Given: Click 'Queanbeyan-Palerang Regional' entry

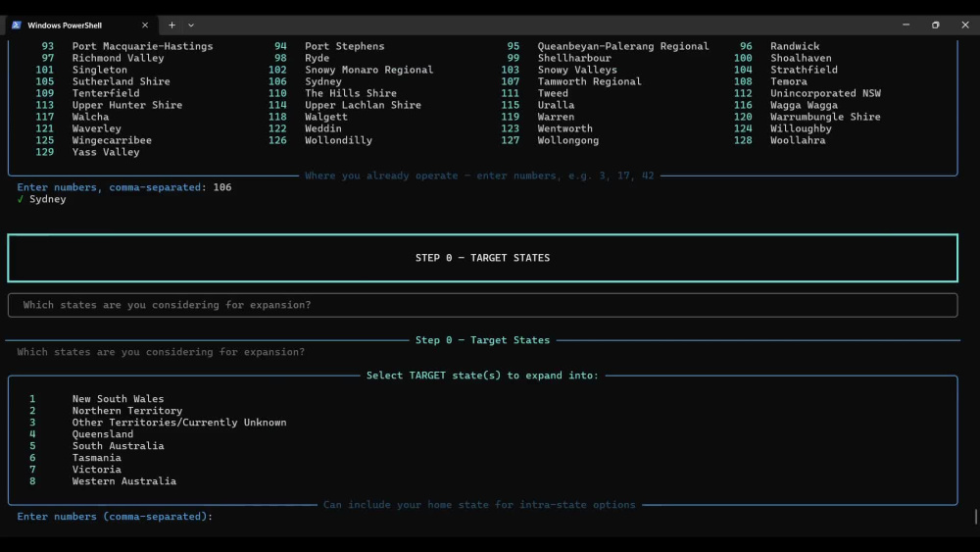Looking at the screenshot, I should 623,46.
